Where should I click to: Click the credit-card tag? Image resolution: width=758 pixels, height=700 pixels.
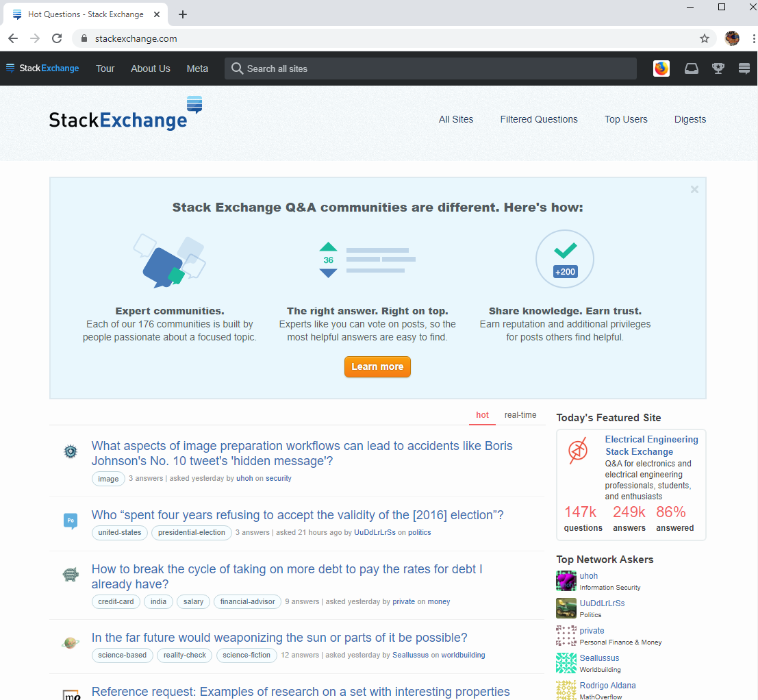tap(116, 601)
